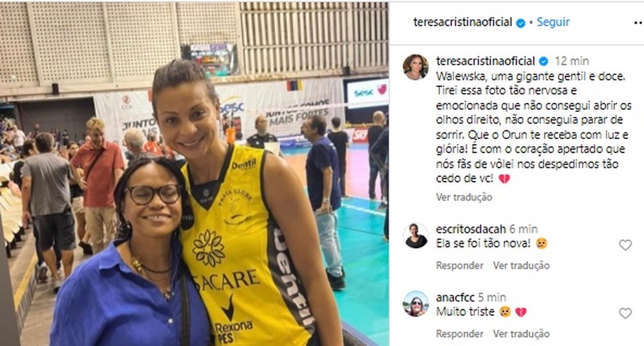Click the verified badge in the caption
644x346 pixels.
pos(544,62)
